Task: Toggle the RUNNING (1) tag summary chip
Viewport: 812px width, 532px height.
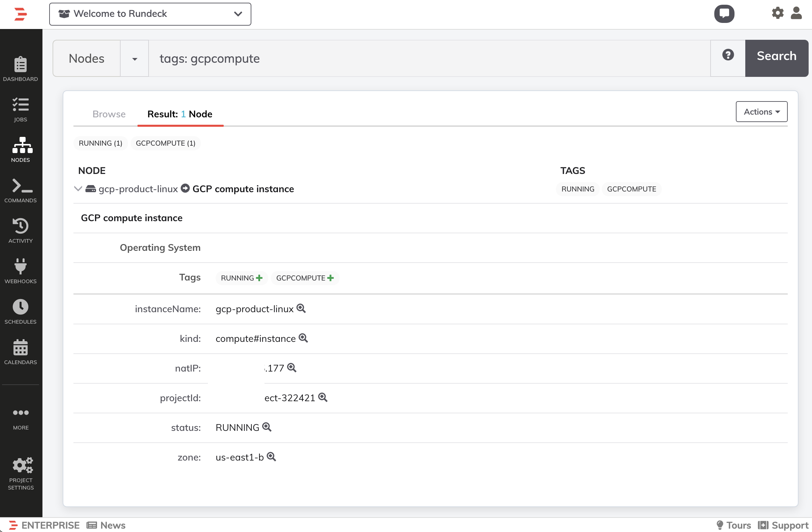Action: (100, 143)
